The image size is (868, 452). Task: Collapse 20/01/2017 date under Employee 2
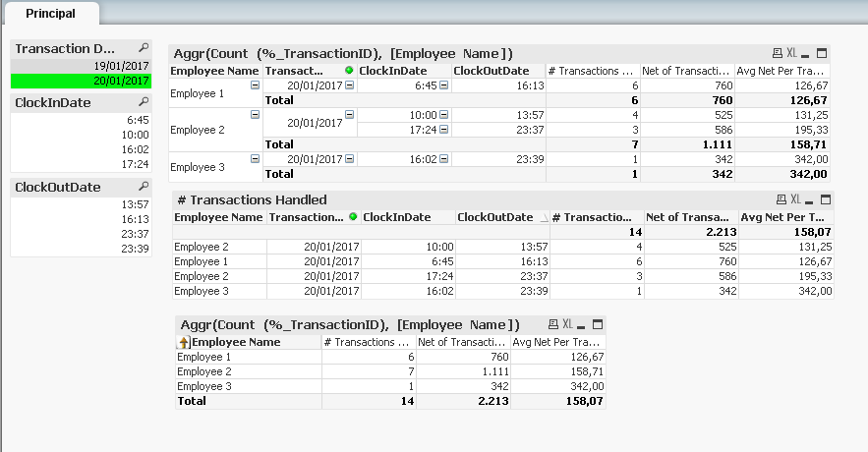[349, 115]
